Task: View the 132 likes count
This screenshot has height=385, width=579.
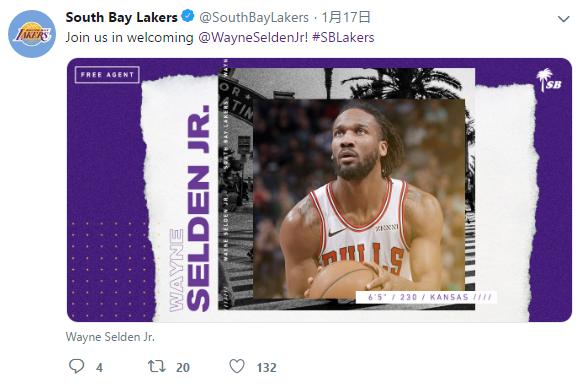Action: tap(266, 368)
